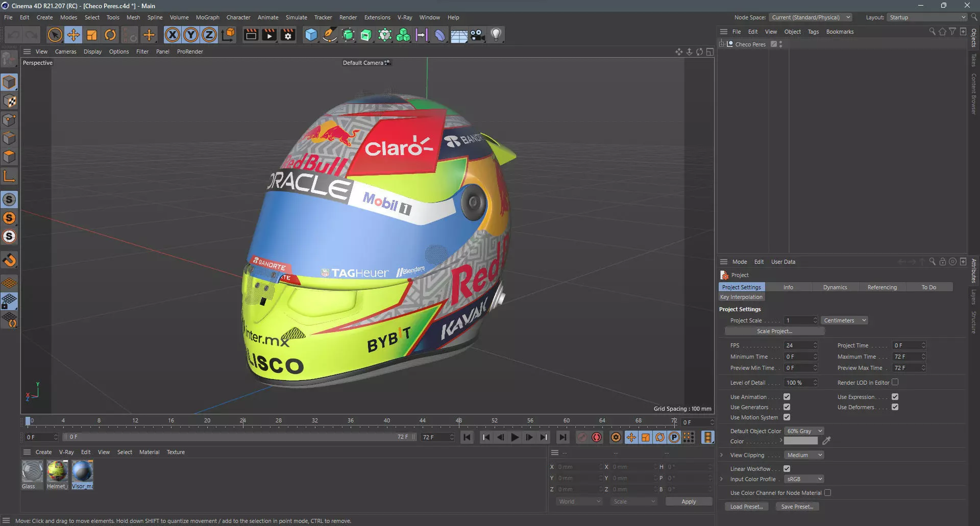Toggle X-axis lock icon
The height and width of the screenshot is (526, 980).
(173, 35)
